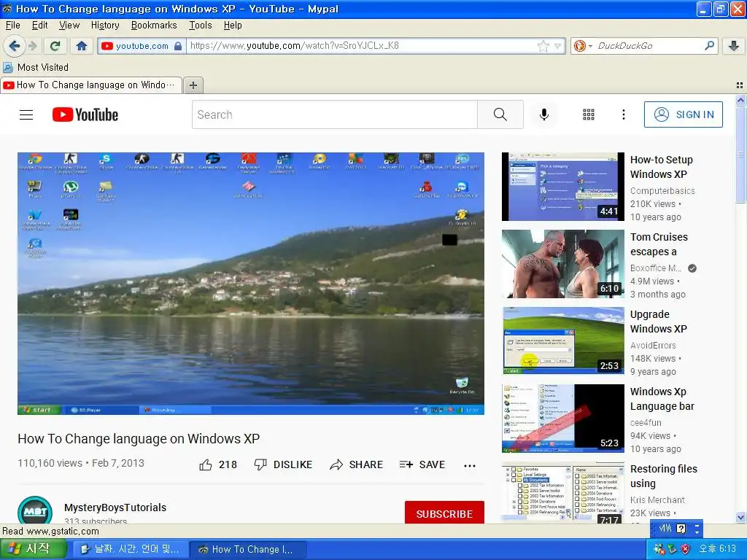
Task: Click the Windows Start button
Action: (32, 549)
